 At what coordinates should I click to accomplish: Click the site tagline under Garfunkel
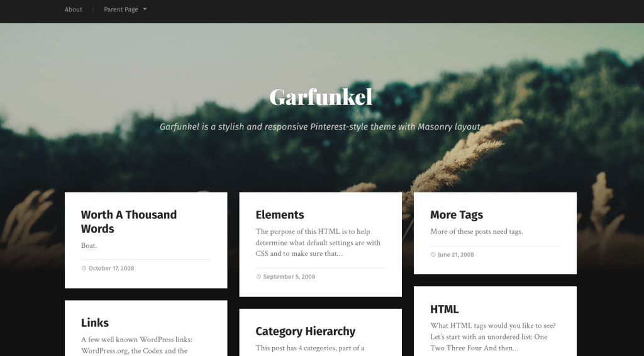[x=321, y=127]
